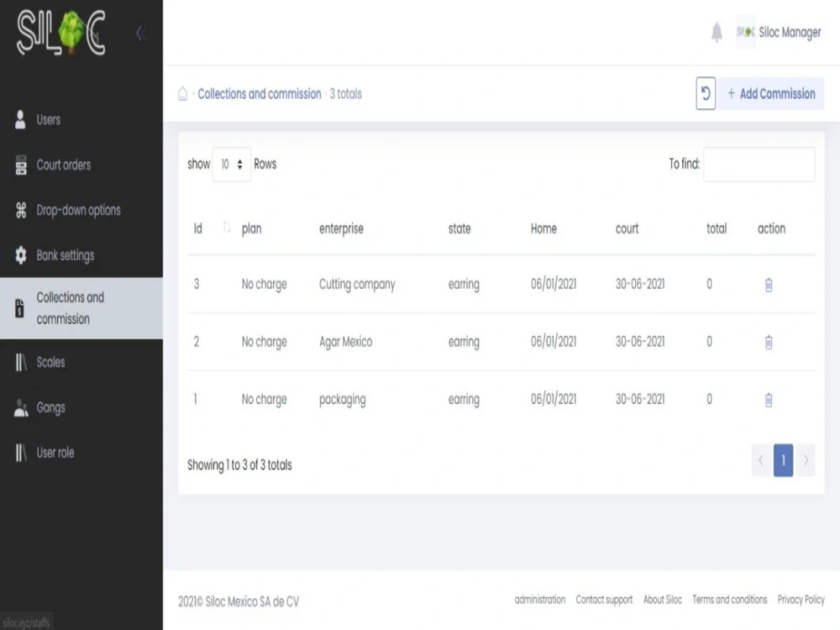The width and height of the screenshot is (840, 630).
Task: Click the Court orders server icon
Action: 21,165
